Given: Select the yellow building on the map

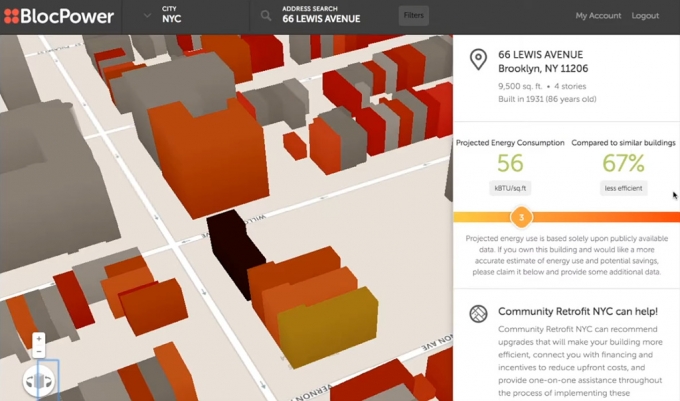Looking at the screenshot, I should point(327,326).
